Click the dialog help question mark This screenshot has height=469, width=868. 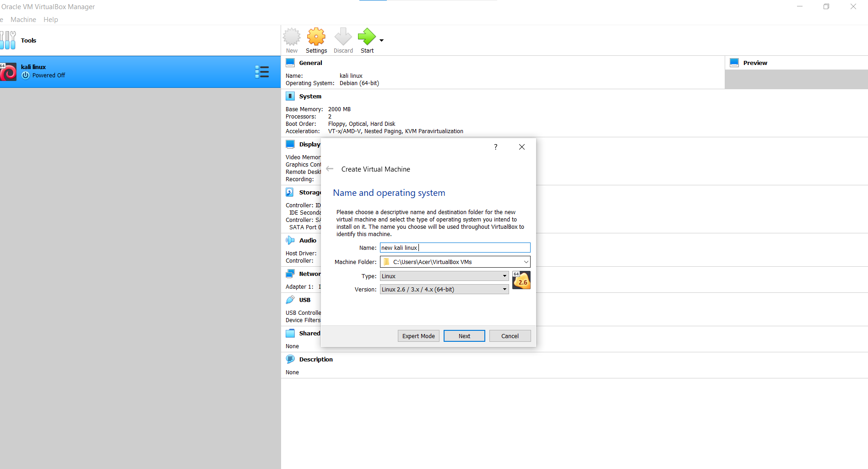(x=496, y=147)
